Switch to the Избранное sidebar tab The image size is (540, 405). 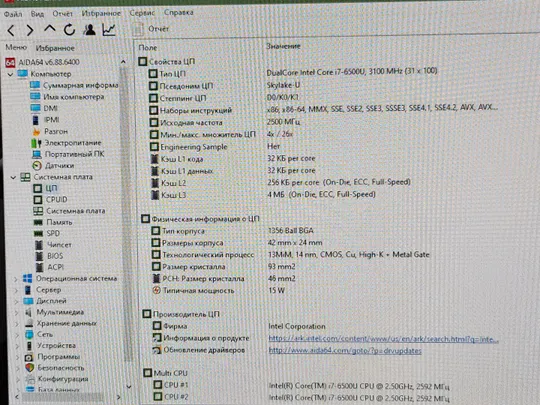point(55,48)
